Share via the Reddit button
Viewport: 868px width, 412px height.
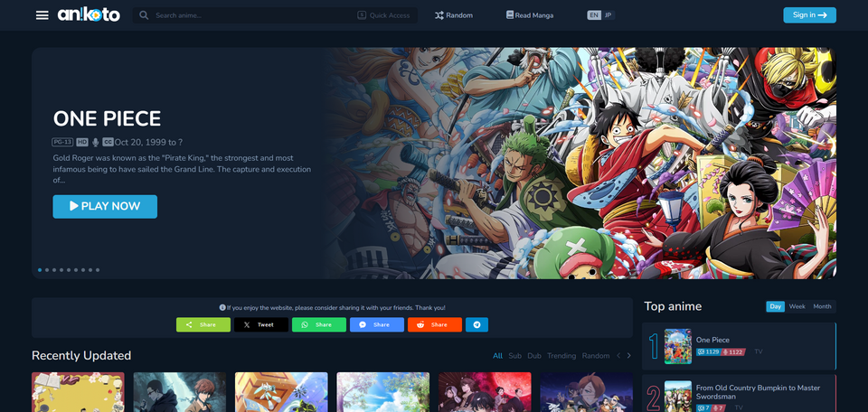click(435, 324)
